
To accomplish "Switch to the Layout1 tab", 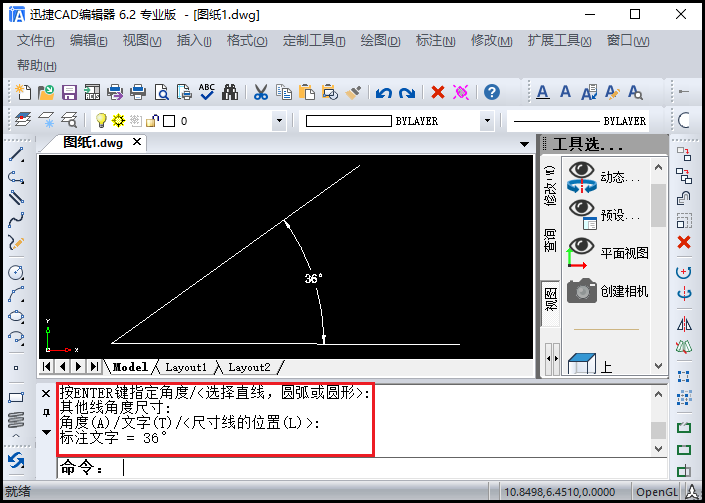I will click(186, 367).
